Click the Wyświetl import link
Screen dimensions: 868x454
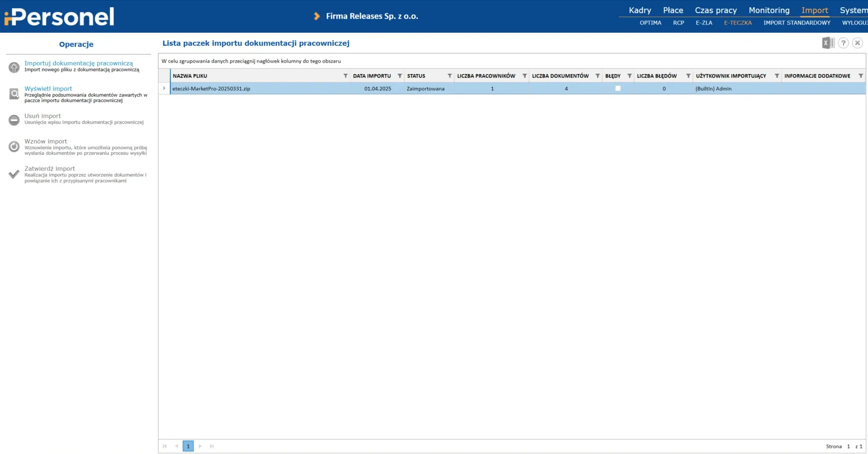coord(48,89)
